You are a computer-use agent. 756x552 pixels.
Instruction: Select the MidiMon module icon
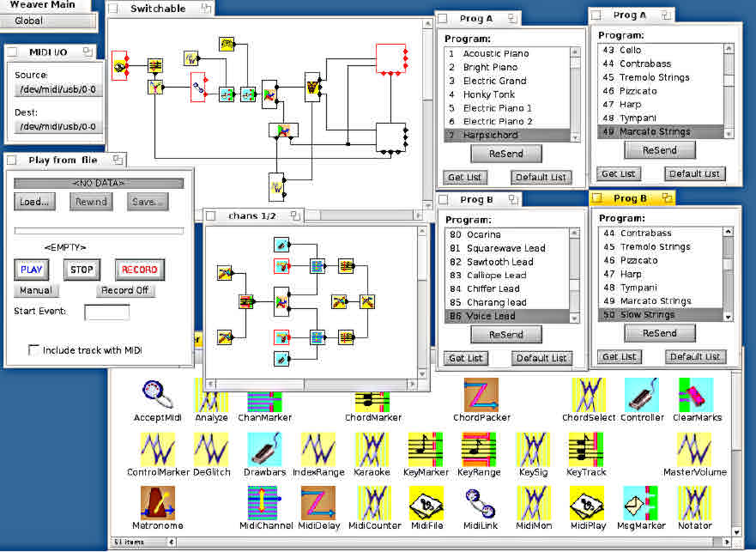pyautogui.click(x=533, y=503)
